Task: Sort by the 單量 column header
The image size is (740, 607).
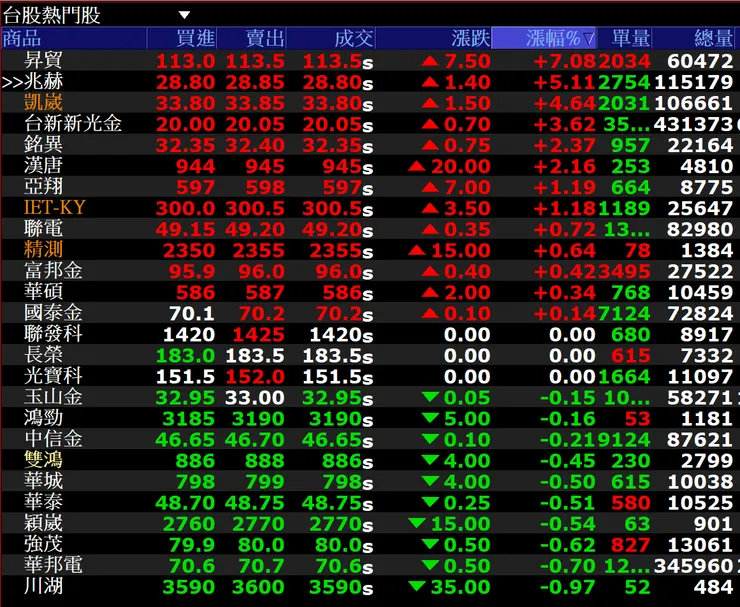Action: (625, 38)
